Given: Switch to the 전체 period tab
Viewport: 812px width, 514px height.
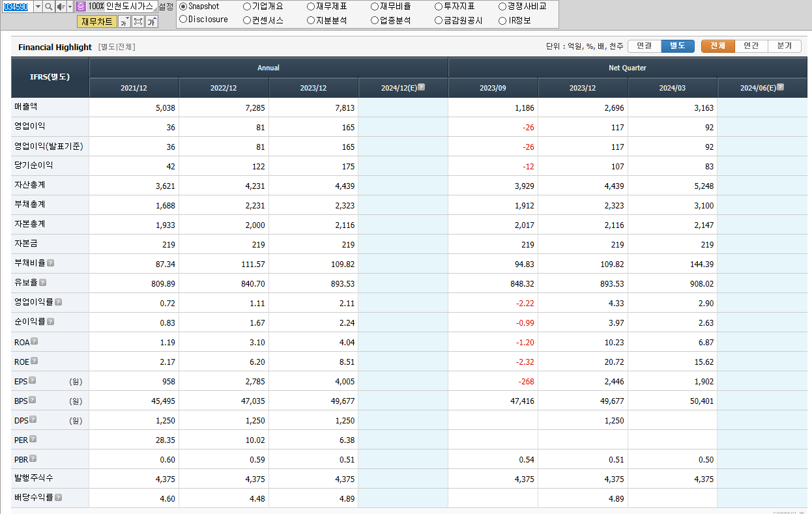Looking at the screenshot, I should (718, 46).
